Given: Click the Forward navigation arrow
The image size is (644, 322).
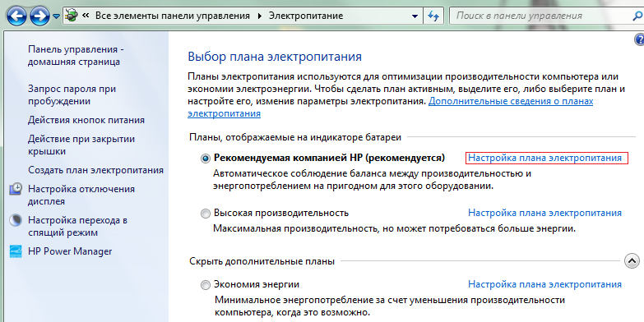Looking at the screenshot, I should (39, 16).
